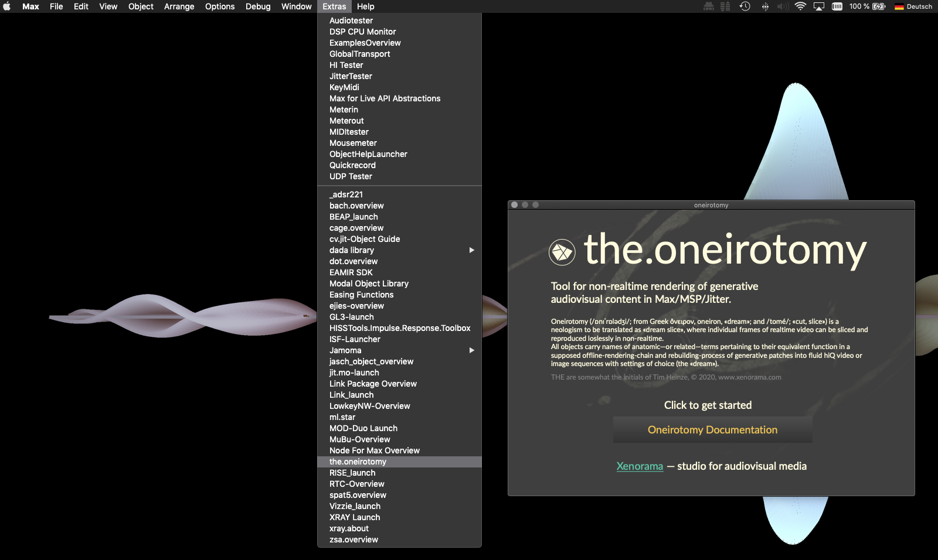Follow the Xenorama link

[x=640, y=466]
